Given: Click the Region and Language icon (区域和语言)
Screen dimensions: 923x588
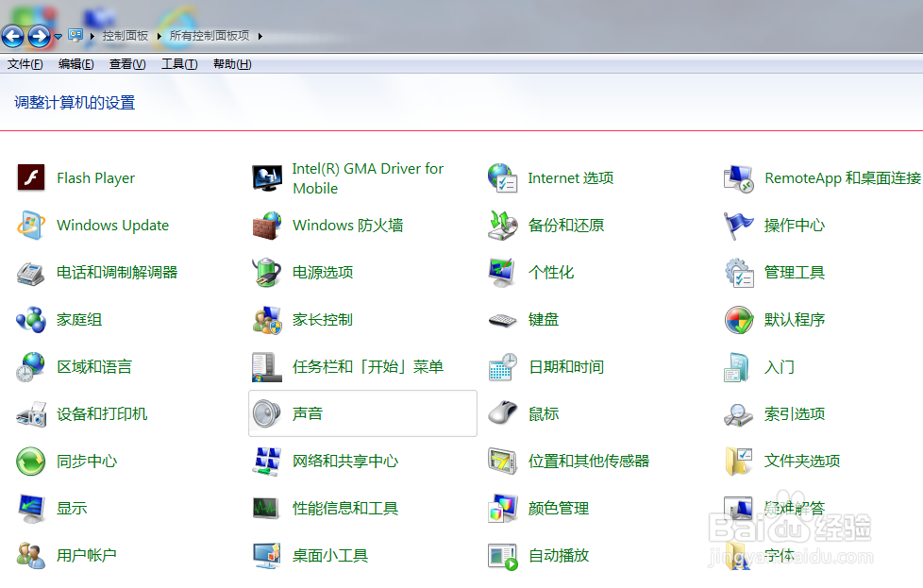Looking at the screenshot, I should point(30,367).
